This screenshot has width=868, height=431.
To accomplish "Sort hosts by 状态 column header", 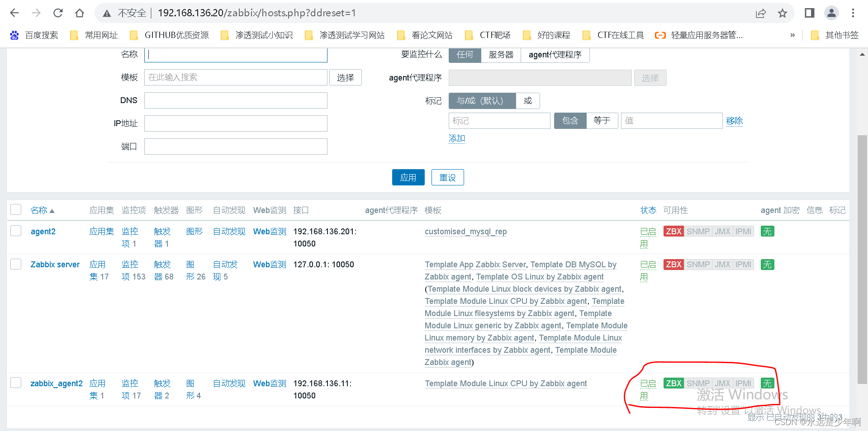I will (x=648, y=210).
